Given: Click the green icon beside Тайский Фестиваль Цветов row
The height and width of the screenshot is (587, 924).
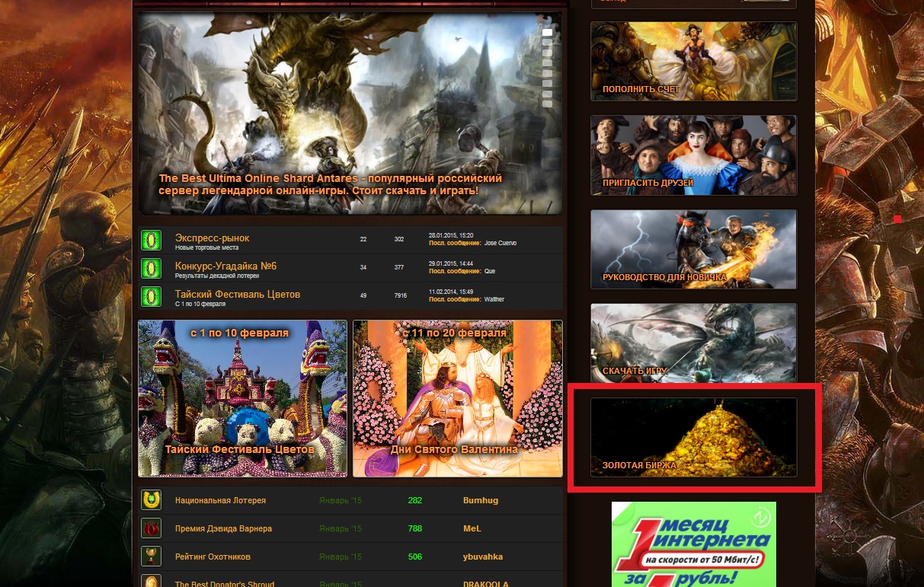Looking at the screenshot, I should click(151, 297).
